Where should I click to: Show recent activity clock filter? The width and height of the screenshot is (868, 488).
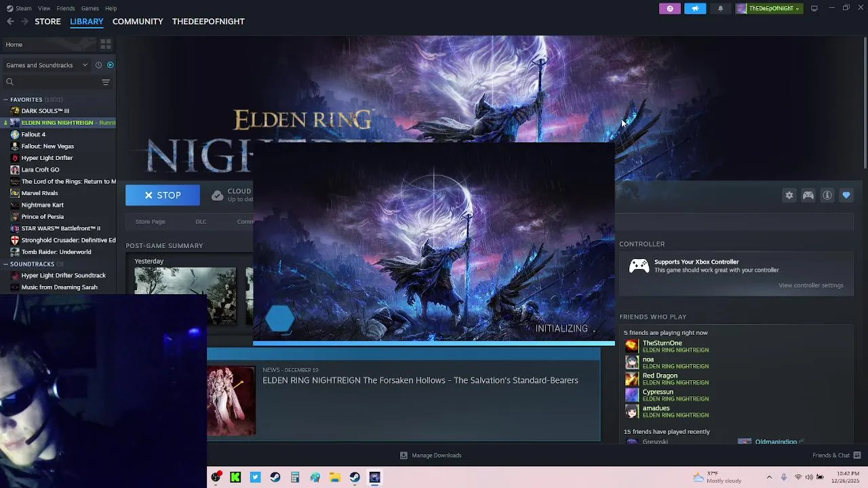coord(98,65)
